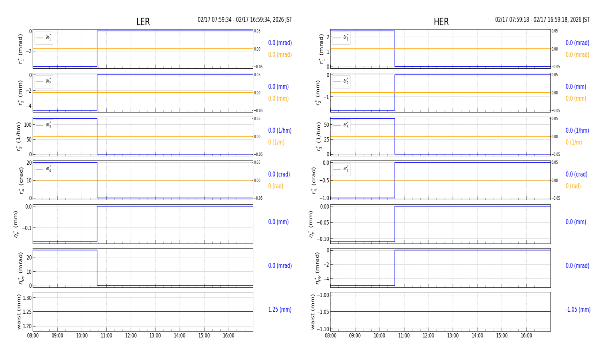Click the ∂r4* legend in LER r4 plot
Image resolution: width=595 pixels, height=364 pixels.
(x=44, y=169)
